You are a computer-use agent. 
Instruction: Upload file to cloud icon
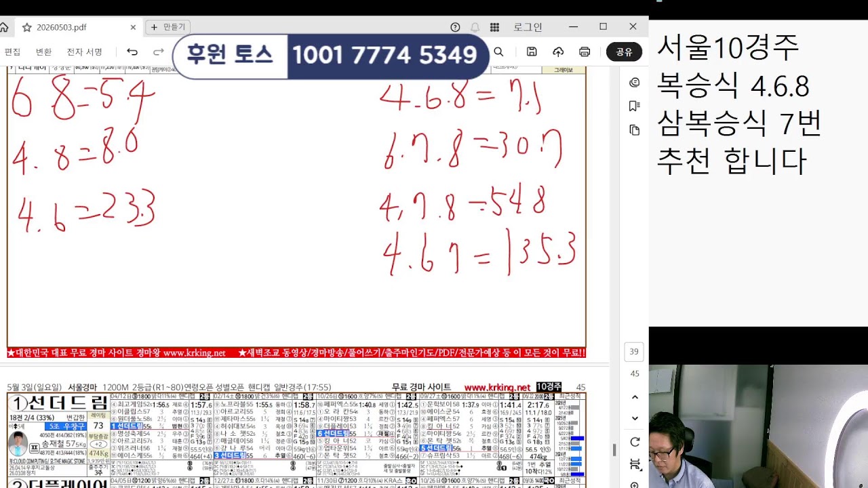(x=558, y=52)
